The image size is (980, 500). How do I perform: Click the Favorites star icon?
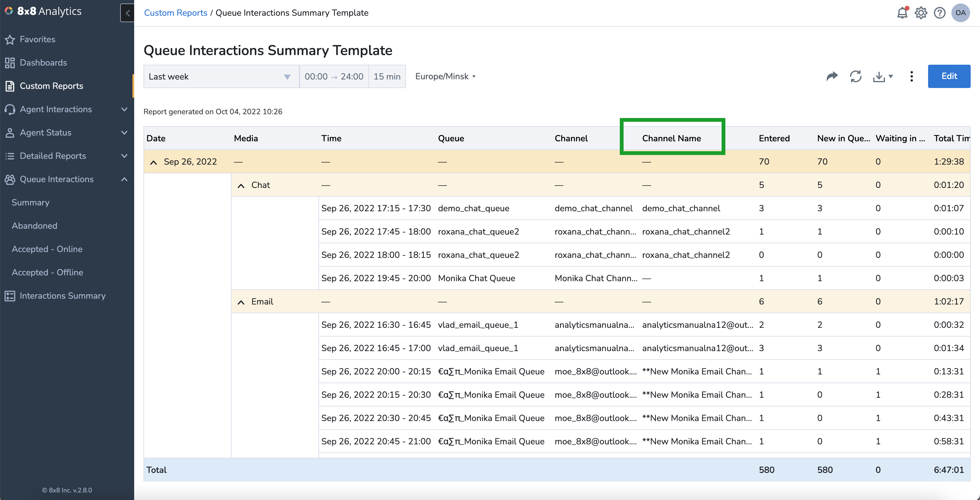pos(10,40)
